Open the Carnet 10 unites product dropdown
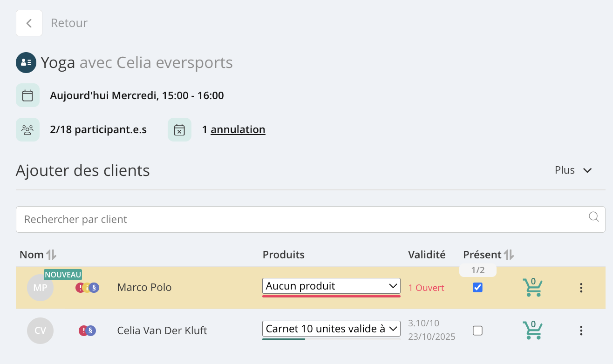The width and height of the screenshot is (613, 364). tap(331, 329)
